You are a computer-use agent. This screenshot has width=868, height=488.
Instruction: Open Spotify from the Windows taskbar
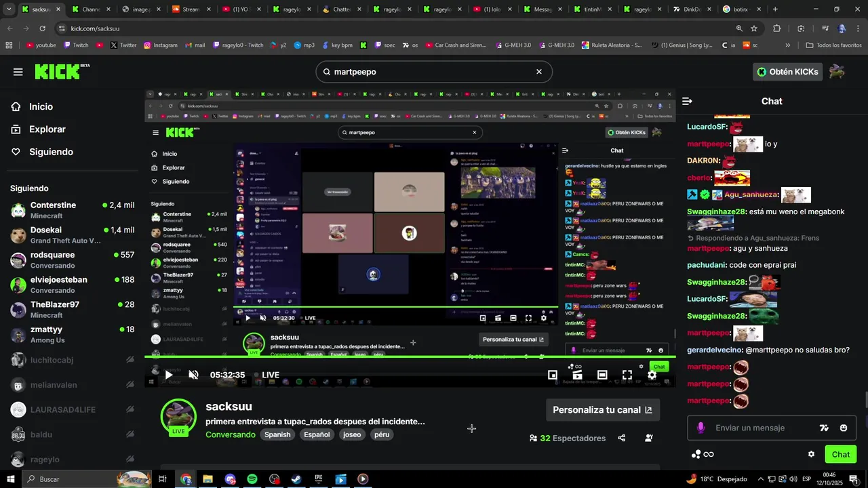coord(252,479)
